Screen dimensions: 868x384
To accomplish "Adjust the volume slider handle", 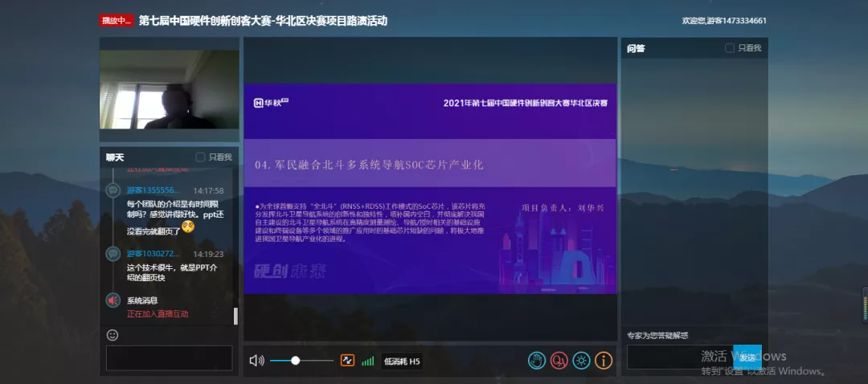I will [x=296, y=361].
